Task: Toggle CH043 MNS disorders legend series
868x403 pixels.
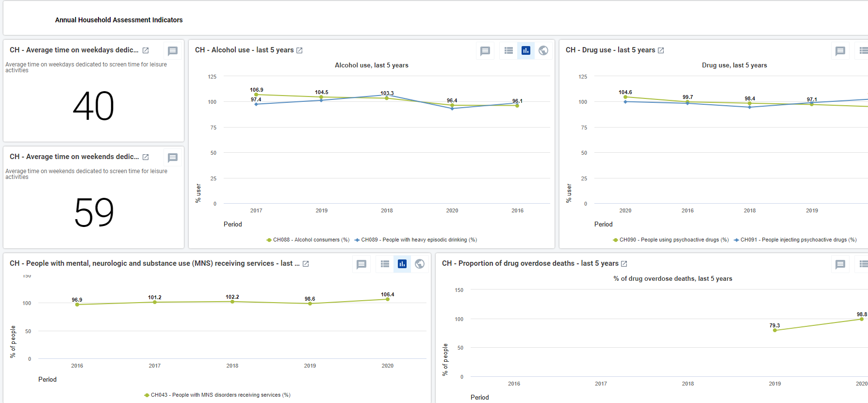Action: point(217,395)
